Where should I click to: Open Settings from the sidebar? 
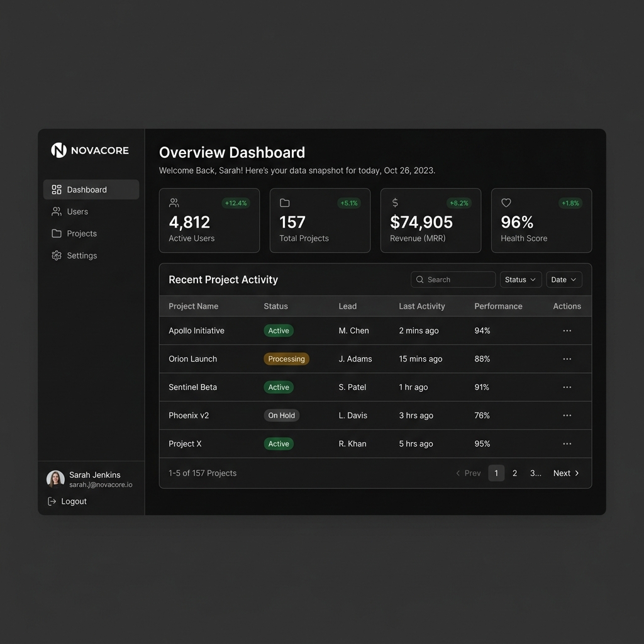coord(91,255)
